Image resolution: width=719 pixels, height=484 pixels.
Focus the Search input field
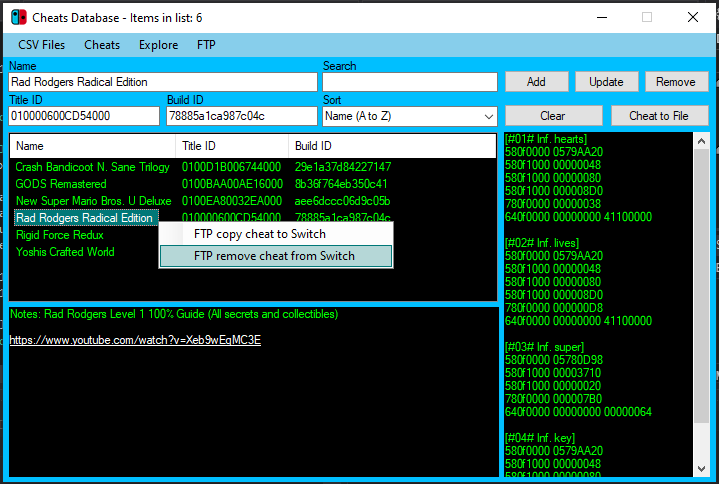(x=410, y=82)
